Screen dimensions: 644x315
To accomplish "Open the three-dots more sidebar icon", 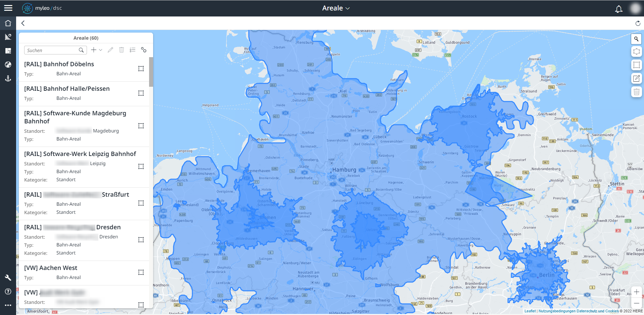I will point(8,305).
